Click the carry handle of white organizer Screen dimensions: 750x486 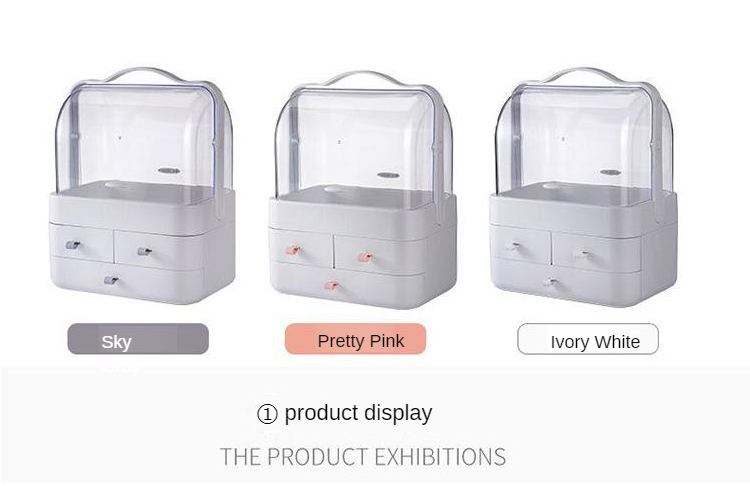coord(584,73)
